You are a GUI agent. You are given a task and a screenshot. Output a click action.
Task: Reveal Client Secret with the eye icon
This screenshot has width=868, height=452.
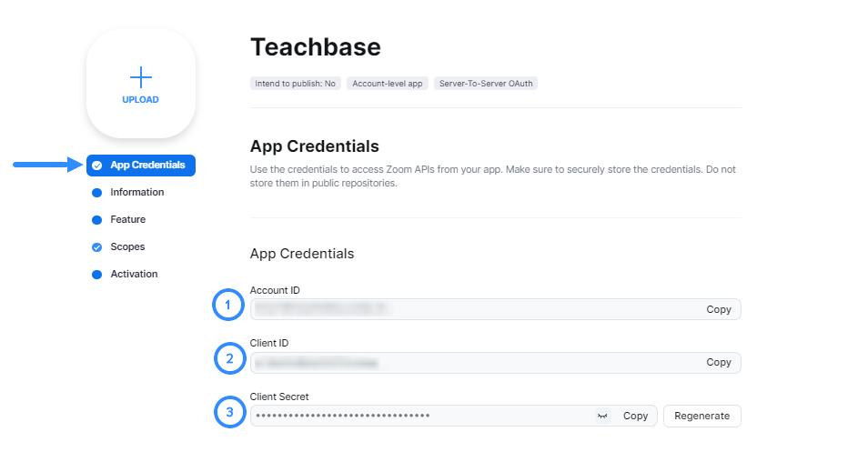pyautogui.click(x=602, y=416)
